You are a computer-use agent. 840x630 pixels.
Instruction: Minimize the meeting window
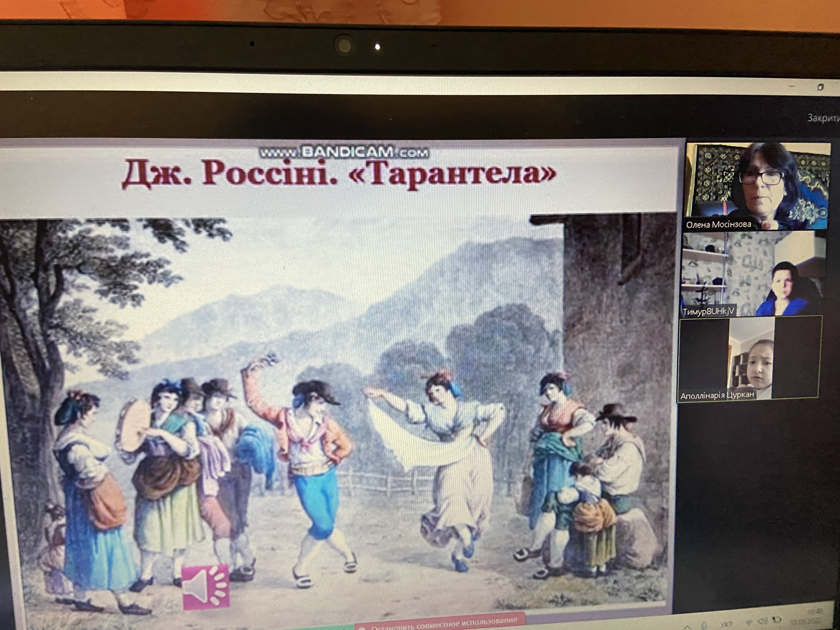792,86
